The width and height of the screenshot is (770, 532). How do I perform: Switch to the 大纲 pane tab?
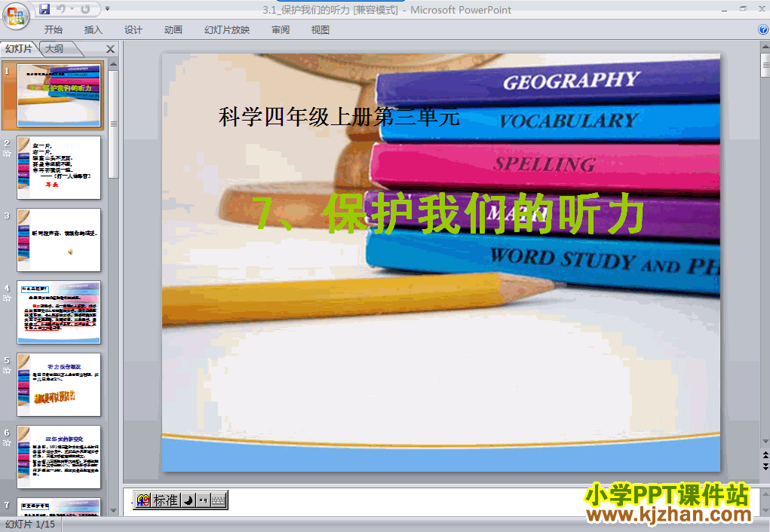click(54, 48)
